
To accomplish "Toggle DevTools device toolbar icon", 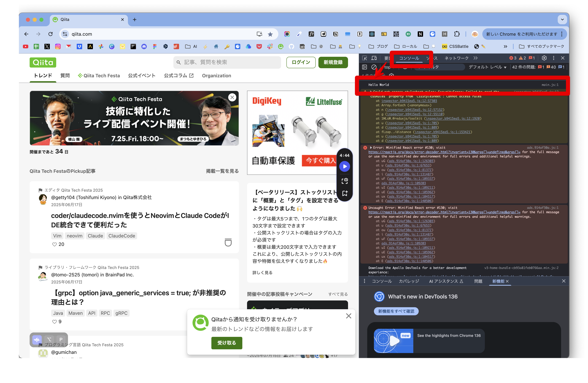I will [374, 58].
